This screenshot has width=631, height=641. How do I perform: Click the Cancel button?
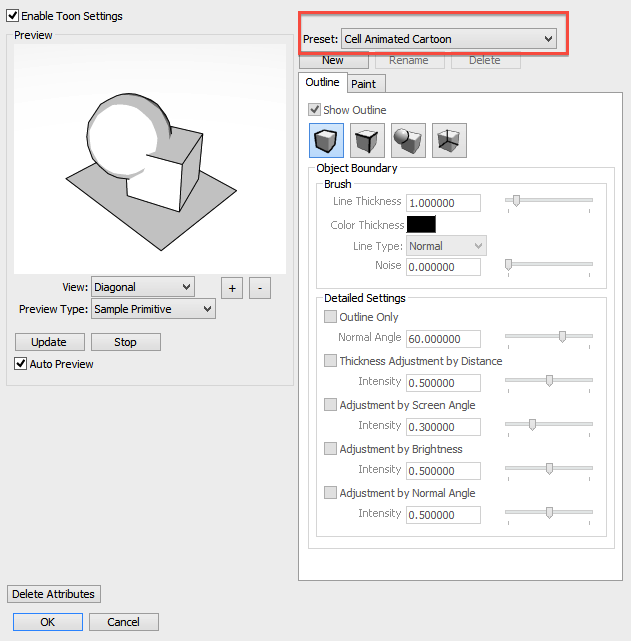(x=124, y=622)
